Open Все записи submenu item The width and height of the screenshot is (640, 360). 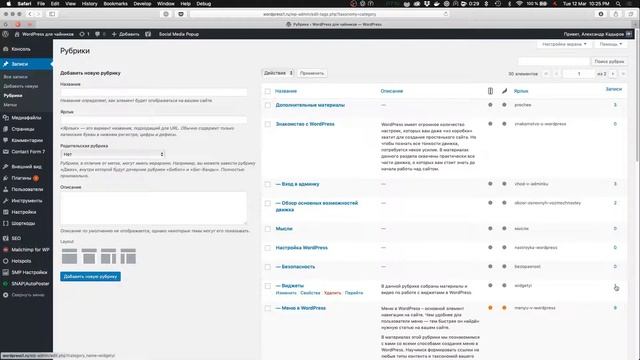16,77
